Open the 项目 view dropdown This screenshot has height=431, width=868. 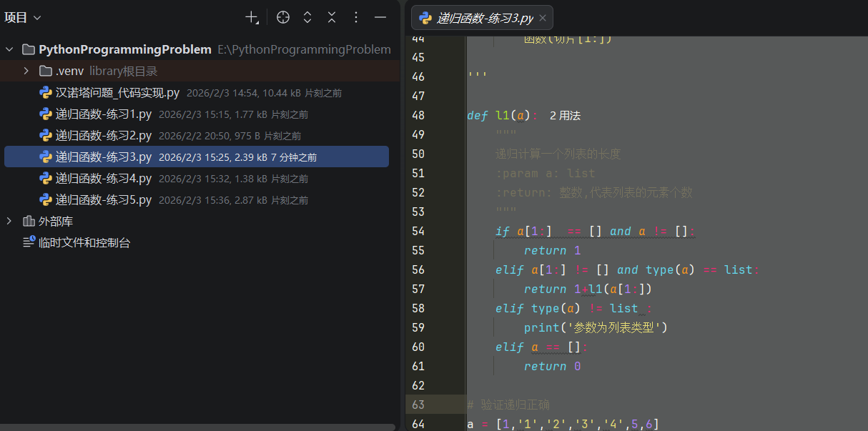(23, 17)
